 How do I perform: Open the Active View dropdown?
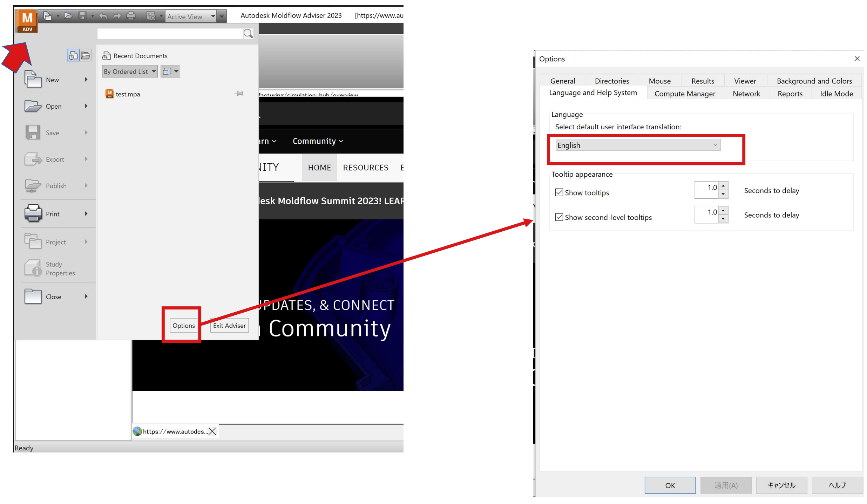pos(212,16)
